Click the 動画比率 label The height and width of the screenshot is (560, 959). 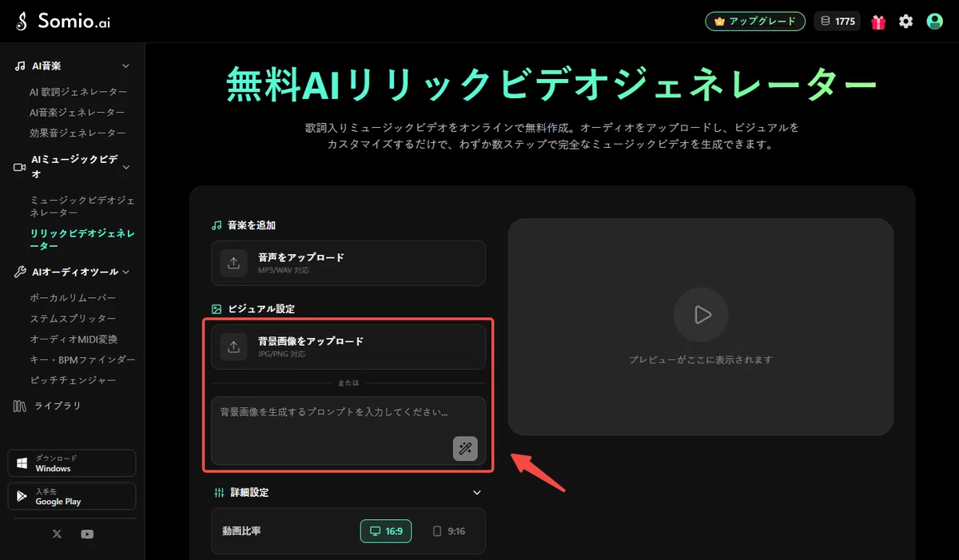coord(241,531)
